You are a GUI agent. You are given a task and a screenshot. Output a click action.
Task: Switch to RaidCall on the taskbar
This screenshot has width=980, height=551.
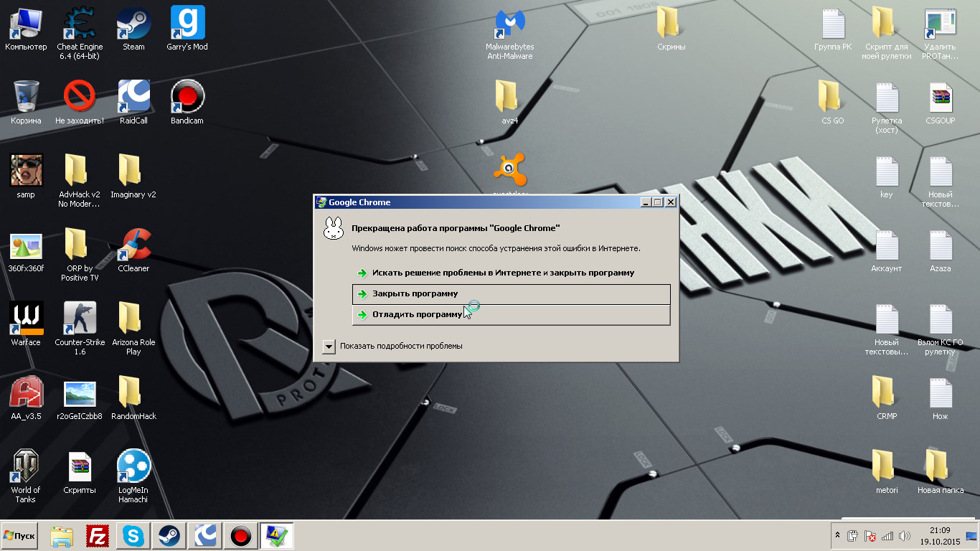tap(204, 536)
